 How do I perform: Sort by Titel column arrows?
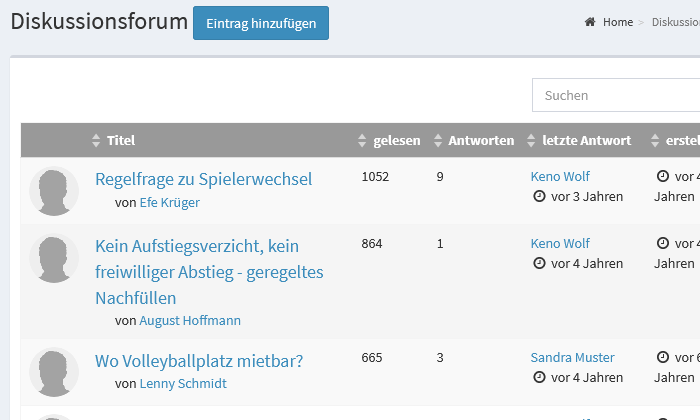96,140
